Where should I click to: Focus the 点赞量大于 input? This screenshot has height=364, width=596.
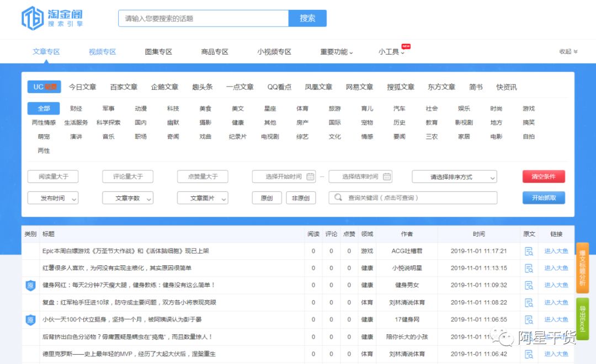tap(203, 176)
